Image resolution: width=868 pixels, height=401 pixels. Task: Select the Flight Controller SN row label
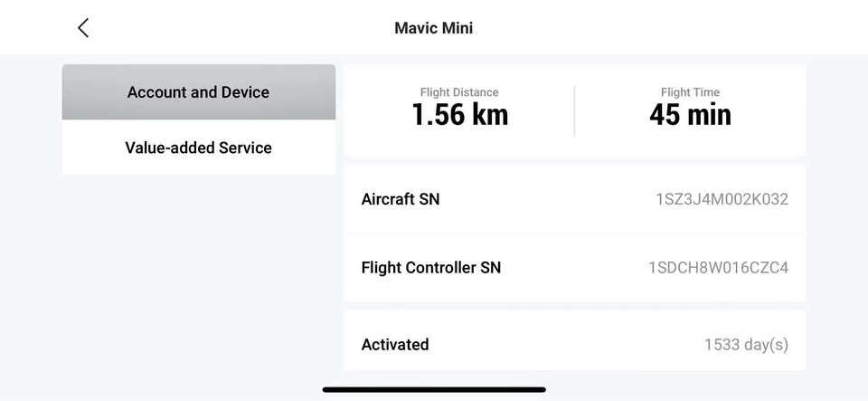(430, 268)
